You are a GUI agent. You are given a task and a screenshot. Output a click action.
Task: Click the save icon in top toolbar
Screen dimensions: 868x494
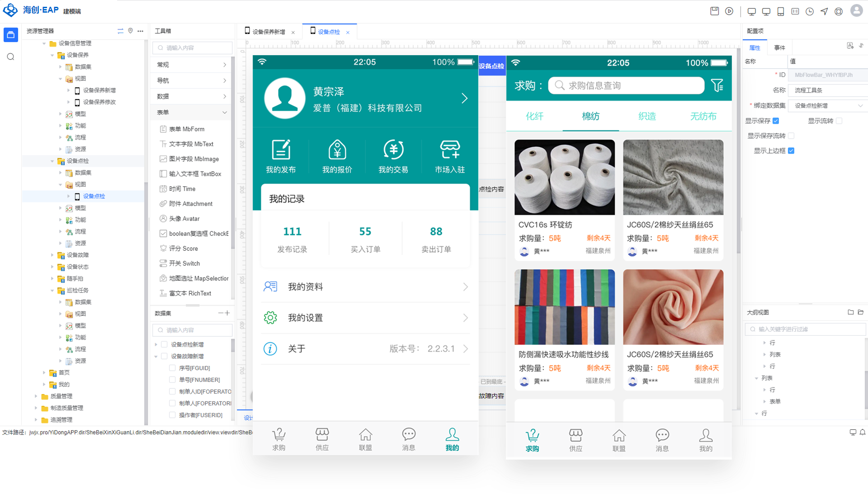[714, 11]
